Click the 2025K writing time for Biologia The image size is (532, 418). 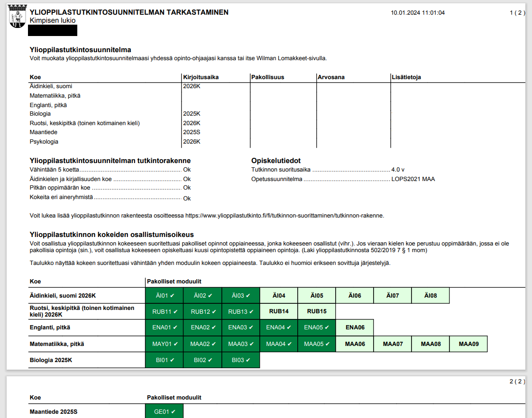pyautogui.click(x=192, y=114)
